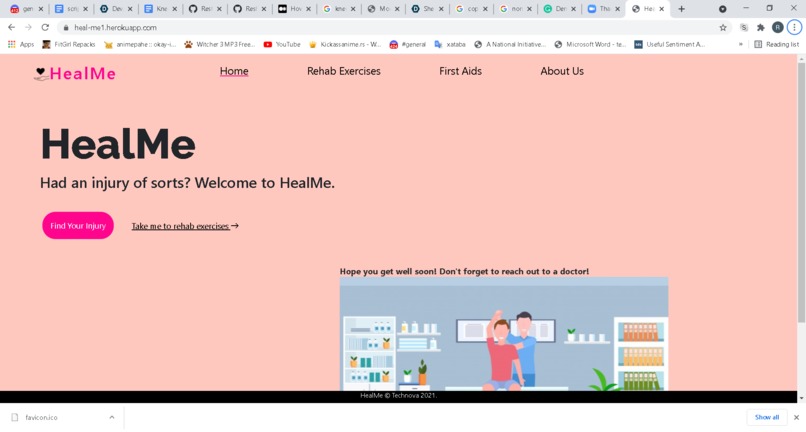Click the Find Your Injury button
This screenshot has width=806, height=432.
coord(78,225)
